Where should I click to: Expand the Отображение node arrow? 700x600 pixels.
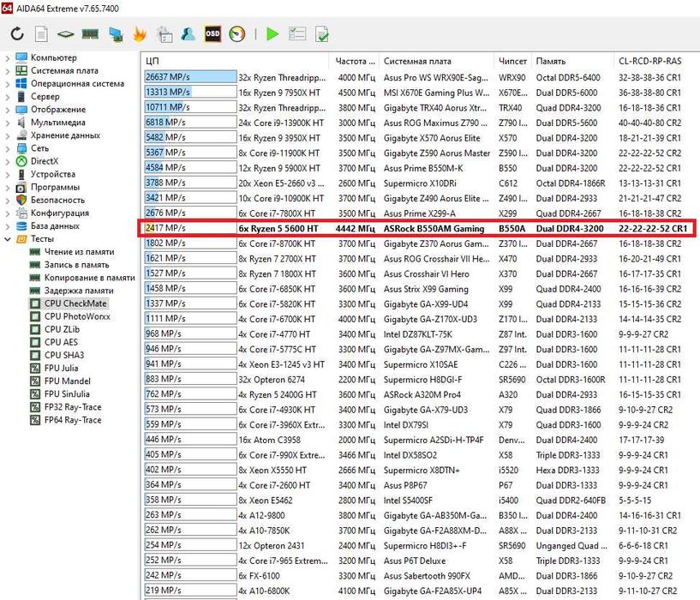coord(7,110)
